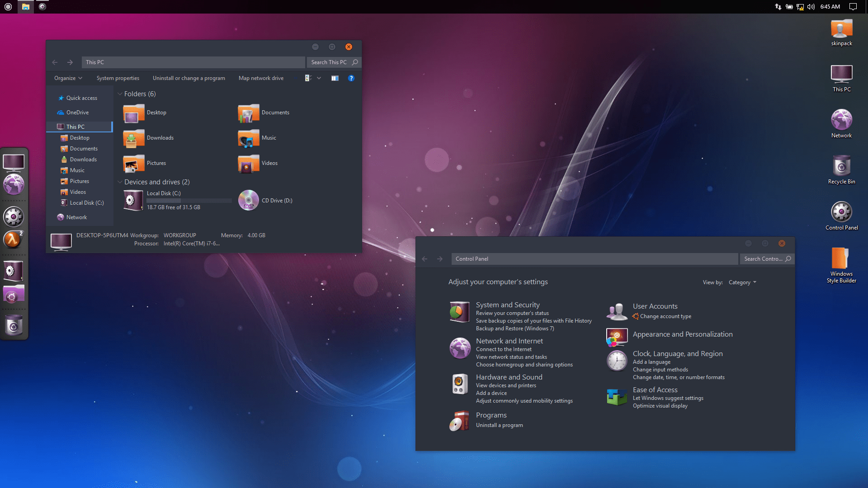The image size is (868, 488).
Task: Click the Hardware and Sound icon
Action: [x=459, y=383]
